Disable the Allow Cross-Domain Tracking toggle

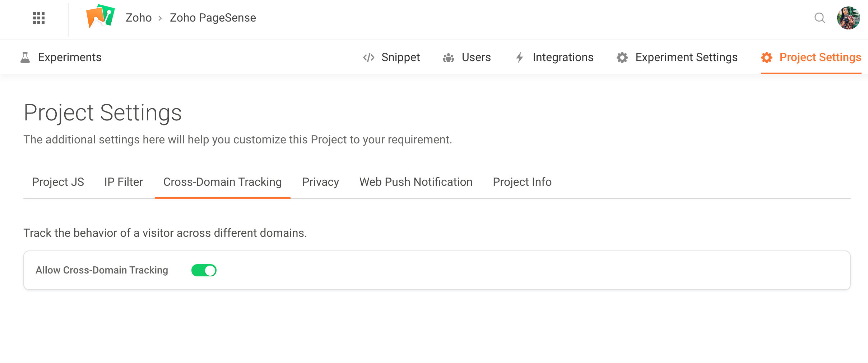(204, 270)
